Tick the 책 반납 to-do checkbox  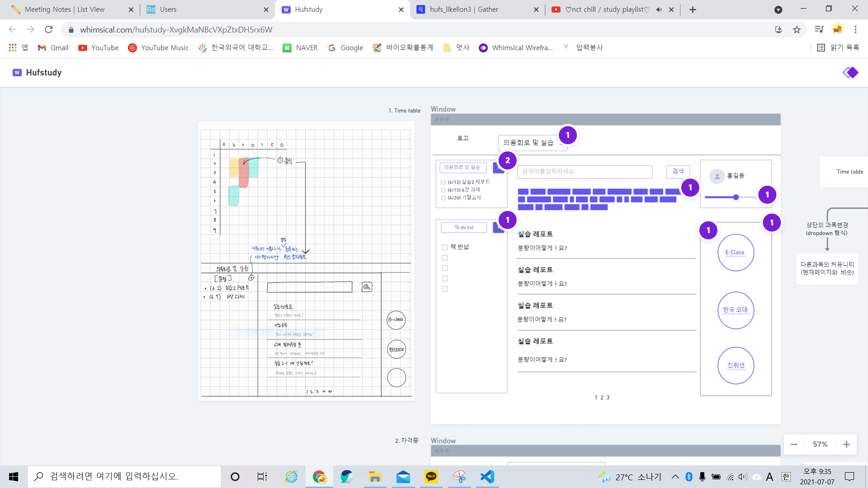click(x=445, y=248)
